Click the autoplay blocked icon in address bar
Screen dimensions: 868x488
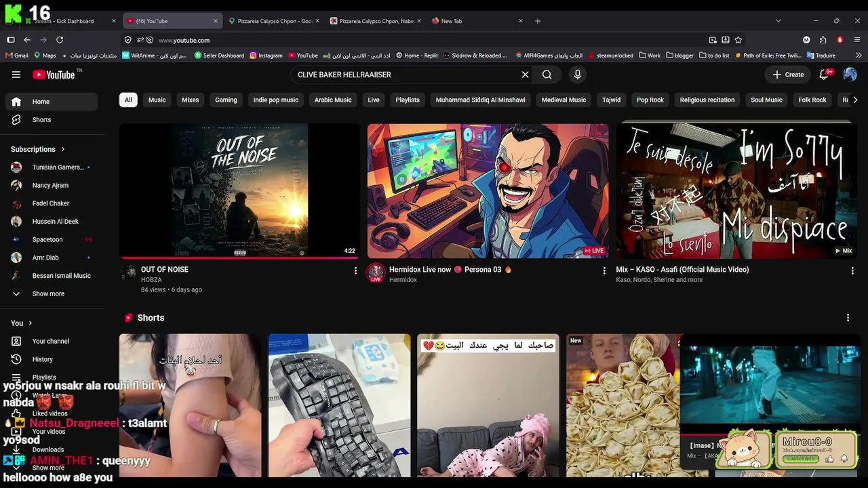coord(150,40)
